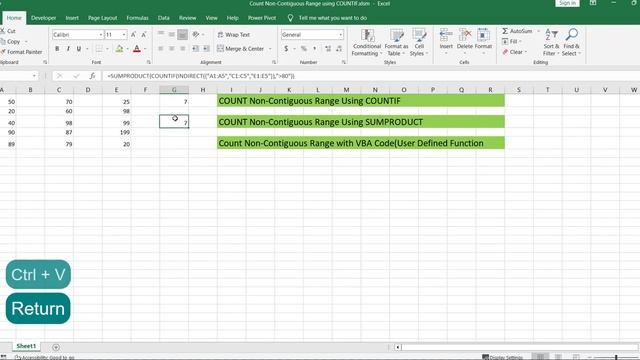Toggle Underline formatting
The height and width of the screenshot is (360, 640).
[79, 49]
